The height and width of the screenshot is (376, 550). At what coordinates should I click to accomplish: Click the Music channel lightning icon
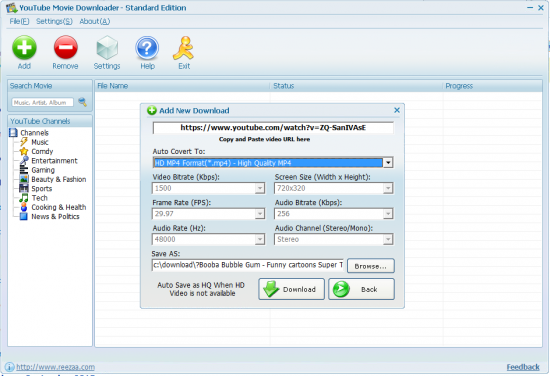(x=24, y=142)
